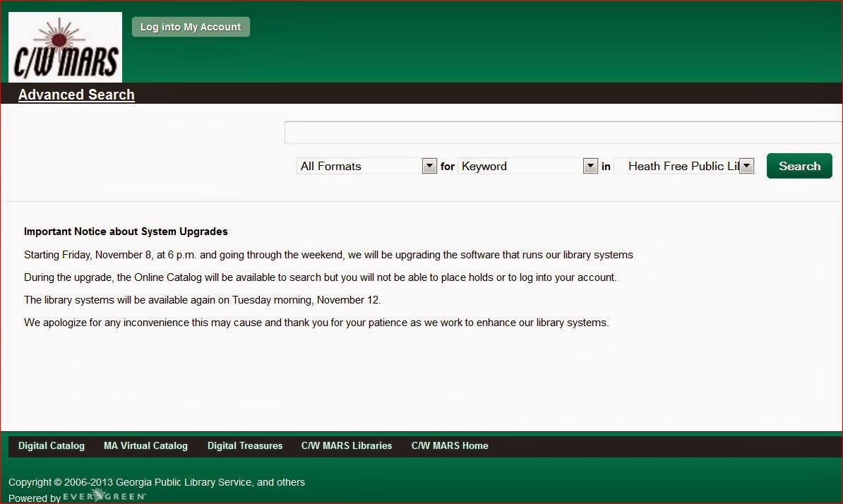Open the All Formats dropdown
Screen dimensions: 843x504
[x=366, y=166]
